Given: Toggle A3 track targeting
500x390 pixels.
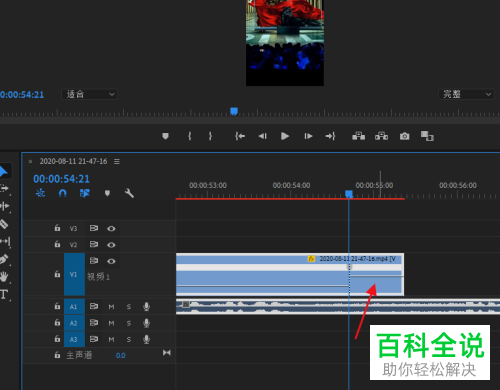Looking at the screenshot, I should pyautogui.click(x=74, y=339).
